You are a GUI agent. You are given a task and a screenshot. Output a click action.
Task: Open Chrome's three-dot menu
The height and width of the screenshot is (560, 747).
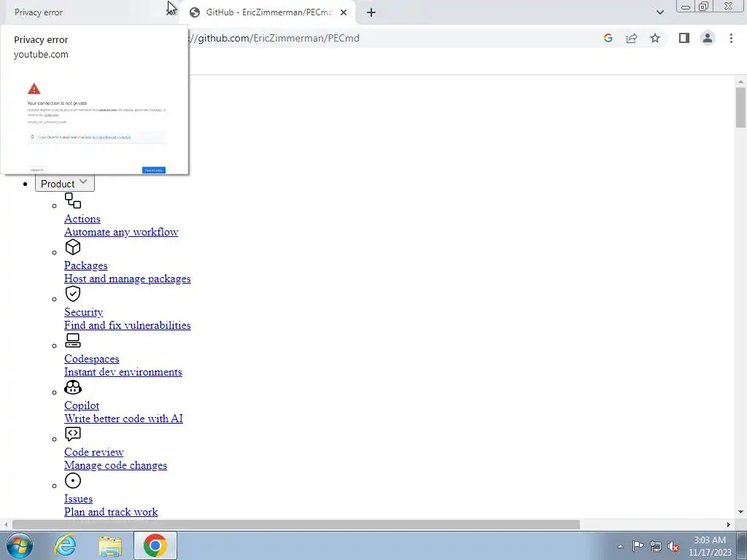(731, 38)
